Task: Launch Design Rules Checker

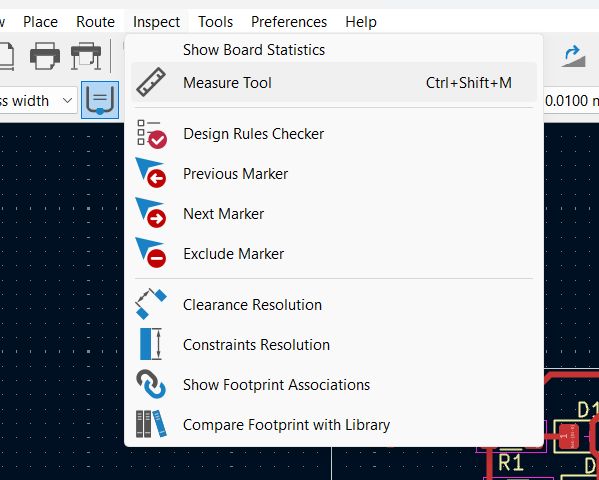Action: point(333,134)
